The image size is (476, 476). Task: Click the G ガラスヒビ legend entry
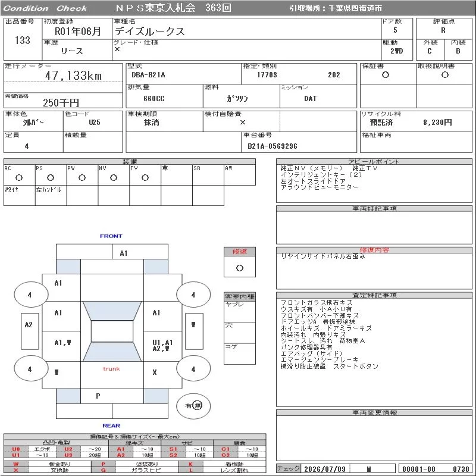pos(135,470)
